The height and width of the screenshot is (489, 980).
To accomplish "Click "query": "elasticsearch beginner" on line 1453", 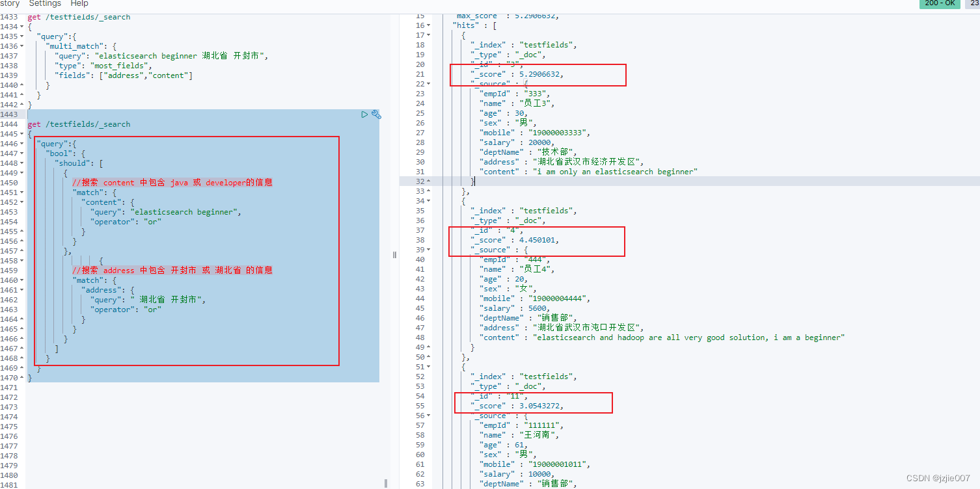I will (166, 212).
